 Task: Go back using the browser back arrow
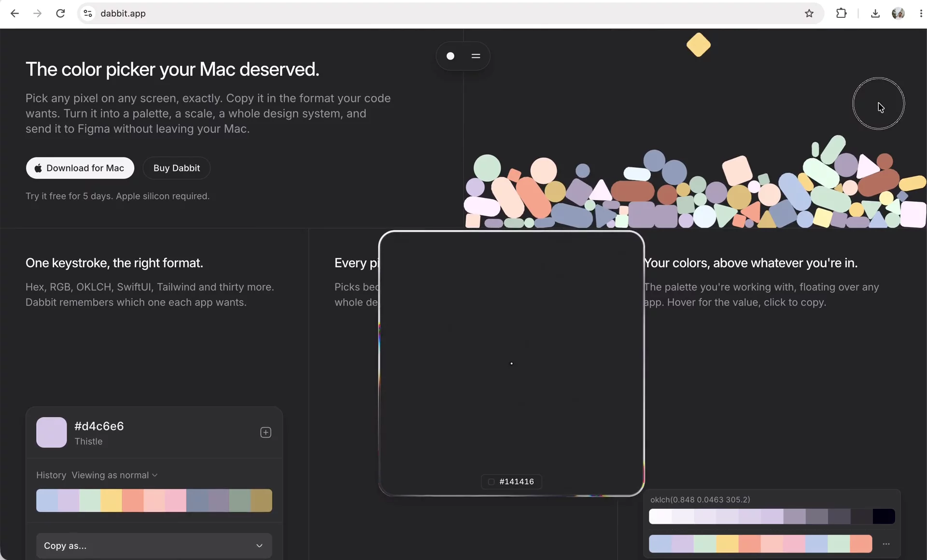point(14,14)
